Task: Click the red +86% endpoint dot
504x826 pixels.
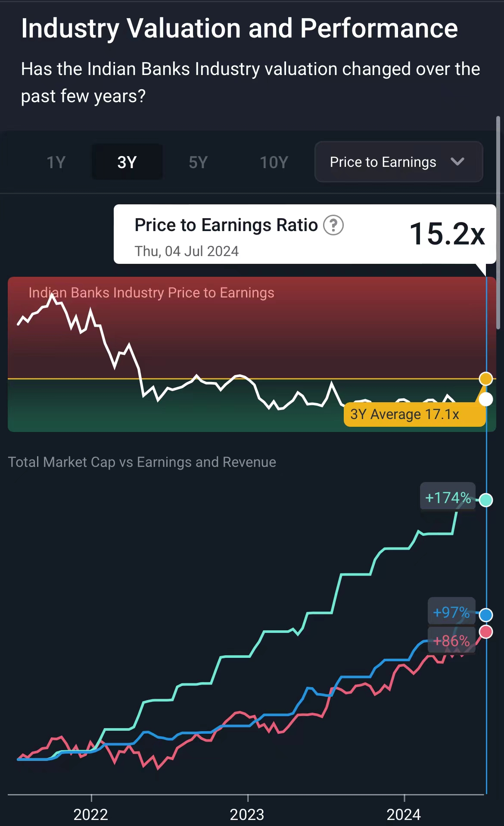Action: pyautogui.click(x=486, y=632)
